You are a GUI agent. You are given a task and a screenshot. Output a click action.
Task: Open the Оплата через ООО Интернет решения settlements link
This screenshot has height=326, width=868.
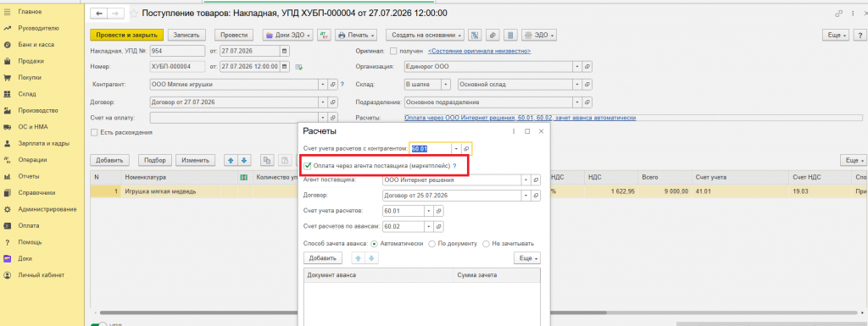click(520, 118)
